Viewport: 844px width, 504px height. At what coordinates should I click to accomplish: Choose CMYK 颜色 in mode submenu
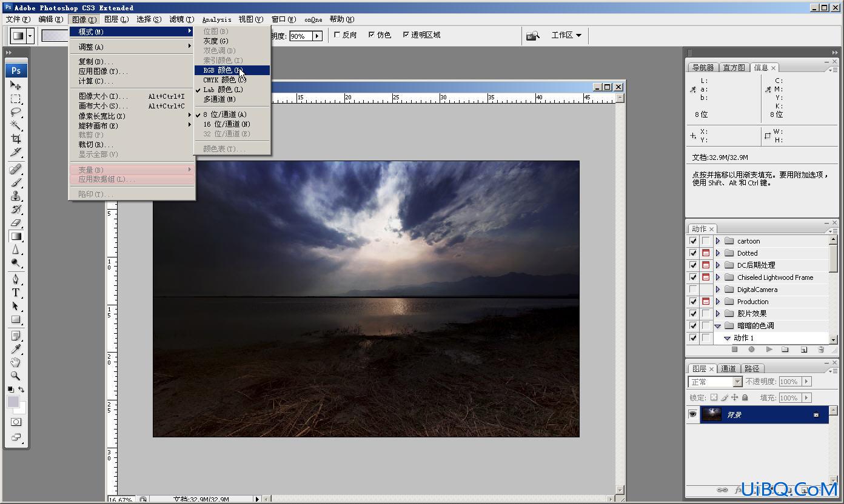[232, 80]
